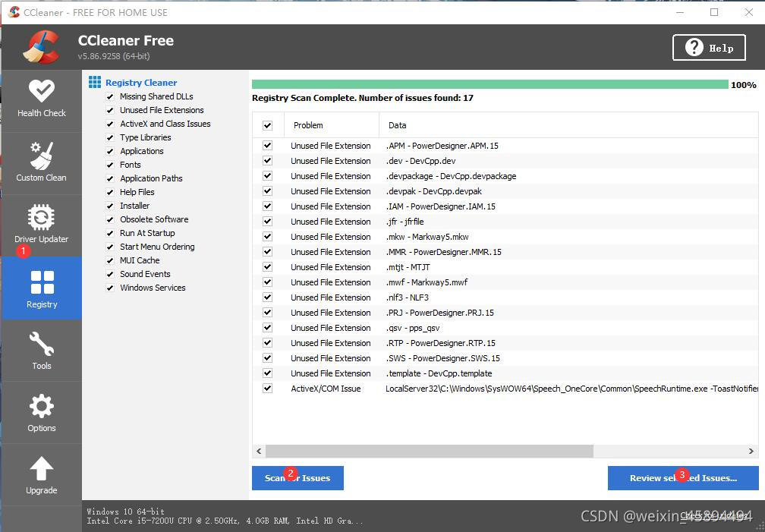Toggle Start Menu Ordering checkbox
765x532 pixels.
pos(110,247)
